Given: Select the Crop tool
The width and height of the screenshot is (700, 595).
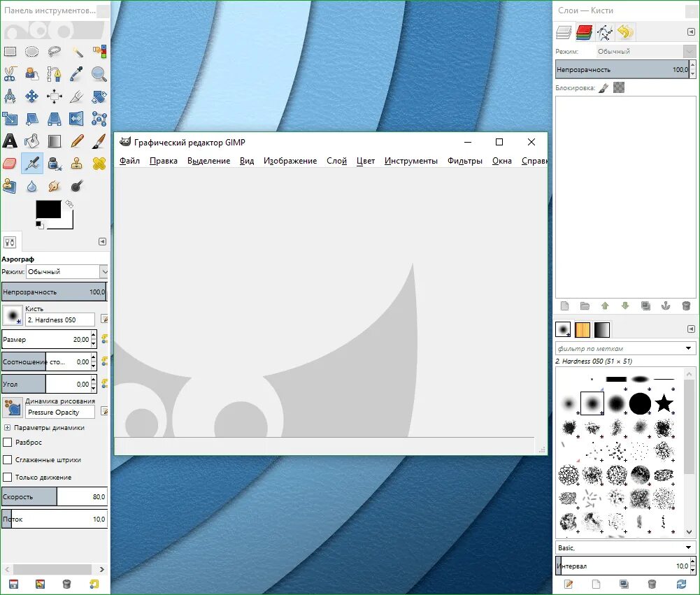Looking at the screenshot, I should 77,96.
